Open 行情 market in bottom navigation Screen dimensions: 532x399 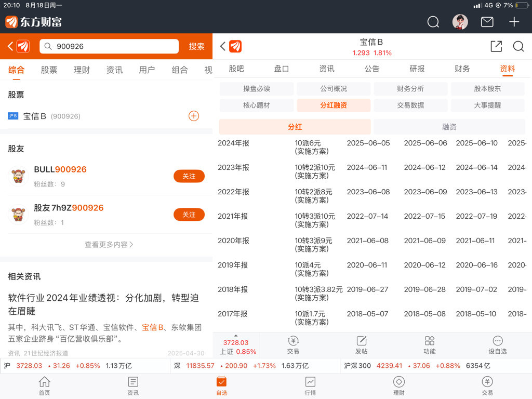(310, 386)
